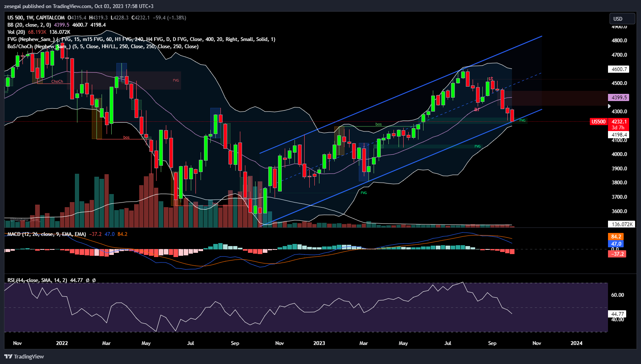
Task: Click the H4319.3 high value
Action: (98, 18)
